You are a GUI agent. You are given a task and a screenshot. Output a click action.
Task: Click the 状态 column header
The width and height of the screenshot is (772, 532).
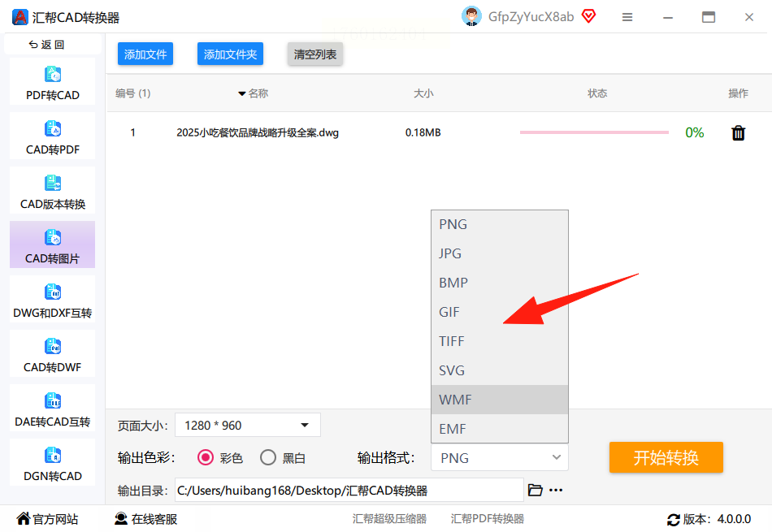pos(597,93)
